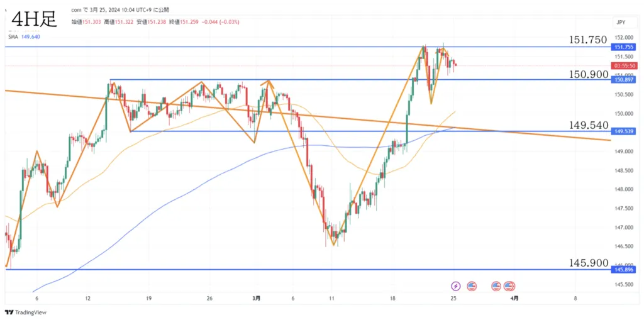The height and width of the screenshot is (320, 644).
Task: Select the 145.900 horizontal support line
Action: pyautogui.click(x=308, y=270)
